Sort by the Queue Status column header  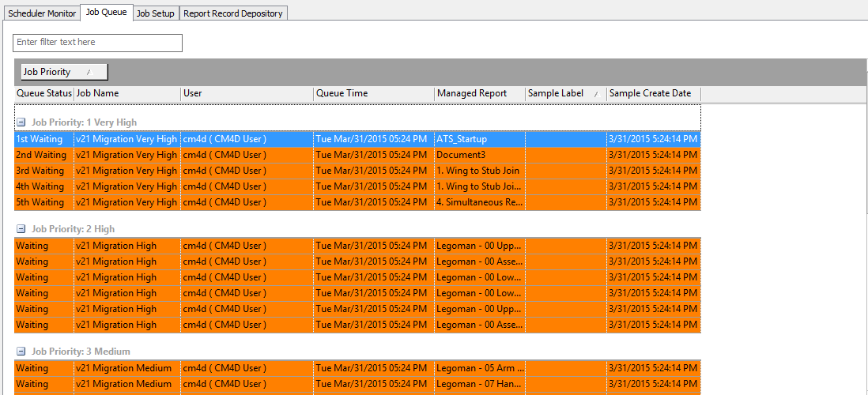coord(44,93)
